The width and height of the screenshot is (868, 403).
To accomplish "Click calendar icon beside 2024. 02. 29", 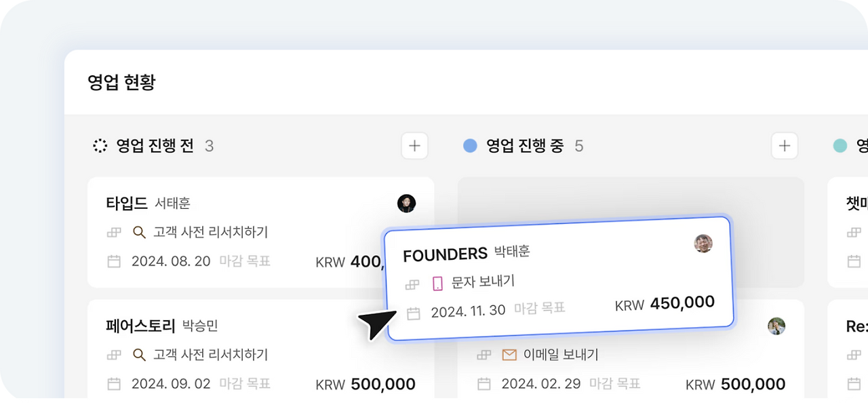I will coord(484,384).
